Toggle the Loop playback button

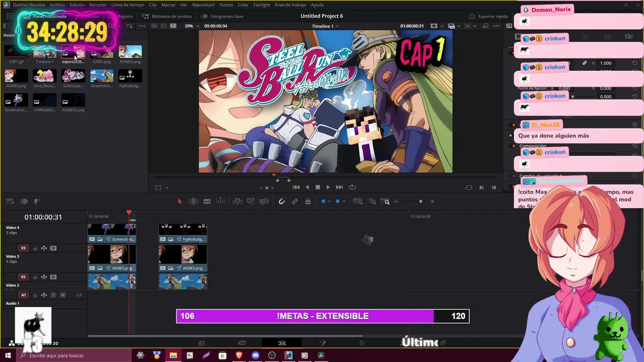click(x=352, y=187)
